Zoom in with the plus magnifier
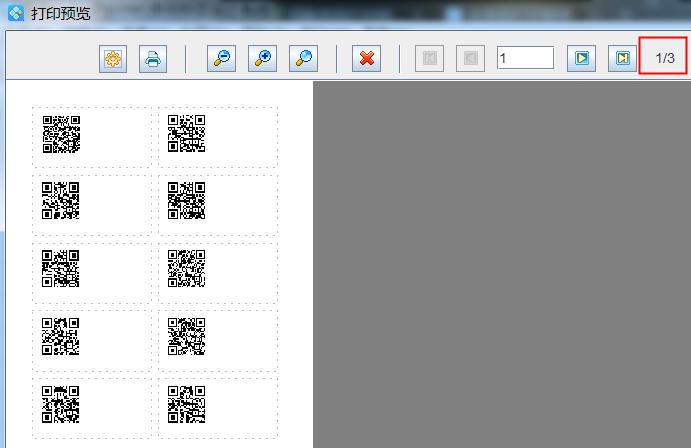The width and height of the screenshot is (691, 448). coord(263,58)
